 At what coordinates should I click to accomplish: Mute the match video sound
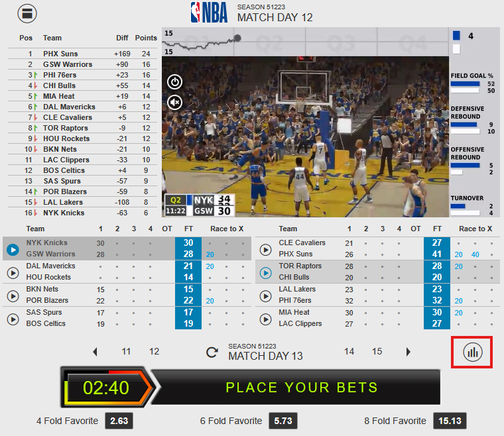[174, 102]
